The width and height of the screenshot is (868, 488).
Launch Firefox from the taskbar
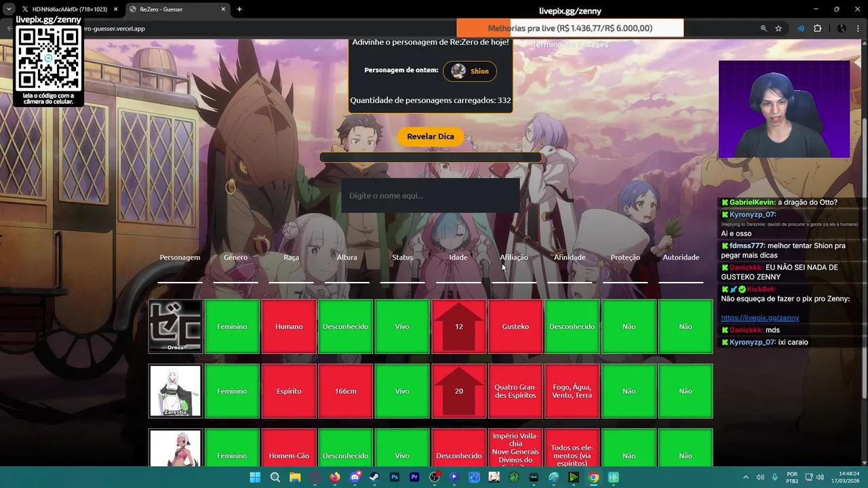335,477
